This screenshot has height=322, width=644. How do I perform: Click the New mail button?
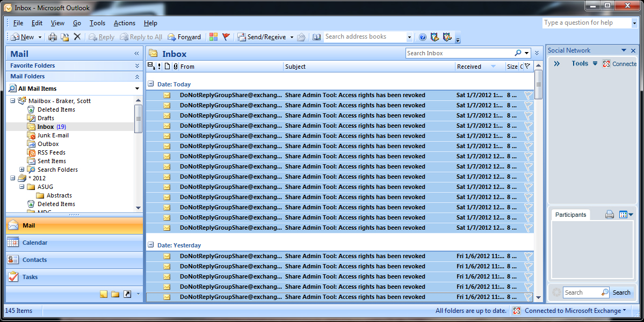(23, 38)
